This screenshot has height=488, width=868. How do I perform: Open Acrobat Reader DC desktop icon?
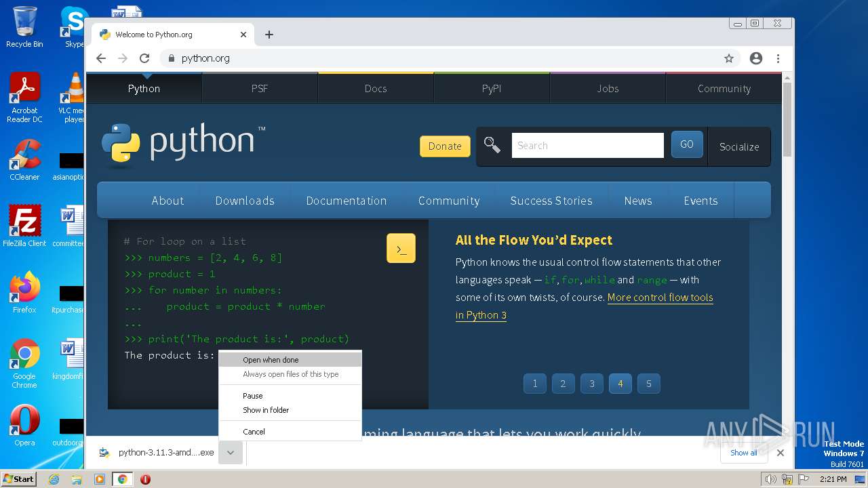pos(24,98)
